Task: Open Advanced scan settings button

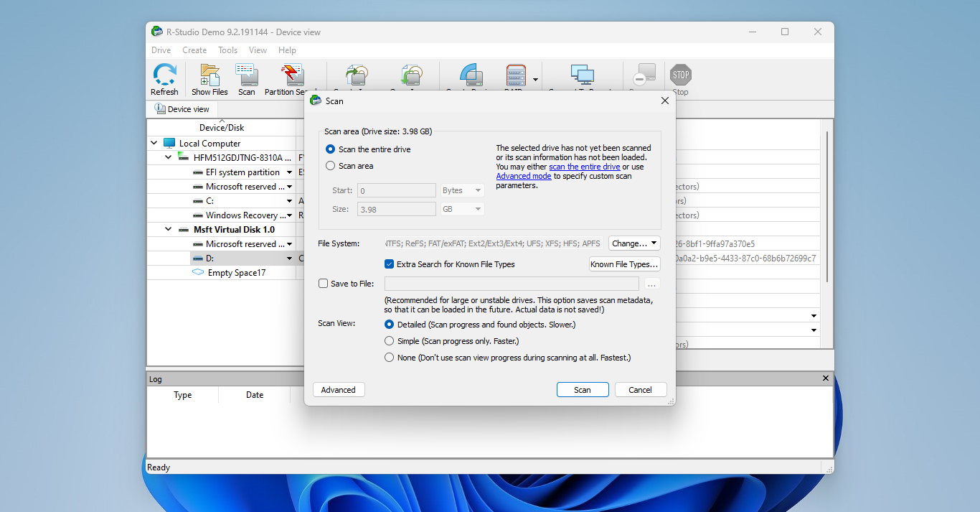Action: (x=339, y=390)
